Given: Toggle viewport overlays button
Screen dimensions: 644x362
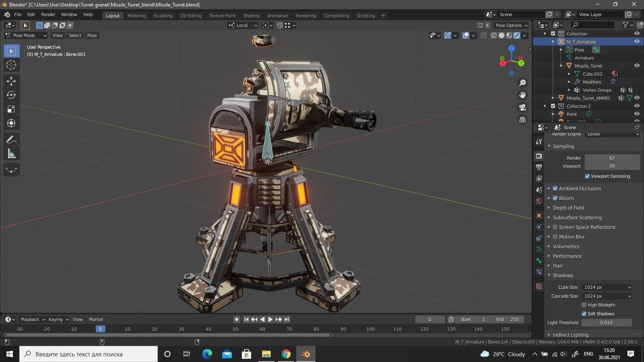Looking at the screenshot, I should pos(466,35).
